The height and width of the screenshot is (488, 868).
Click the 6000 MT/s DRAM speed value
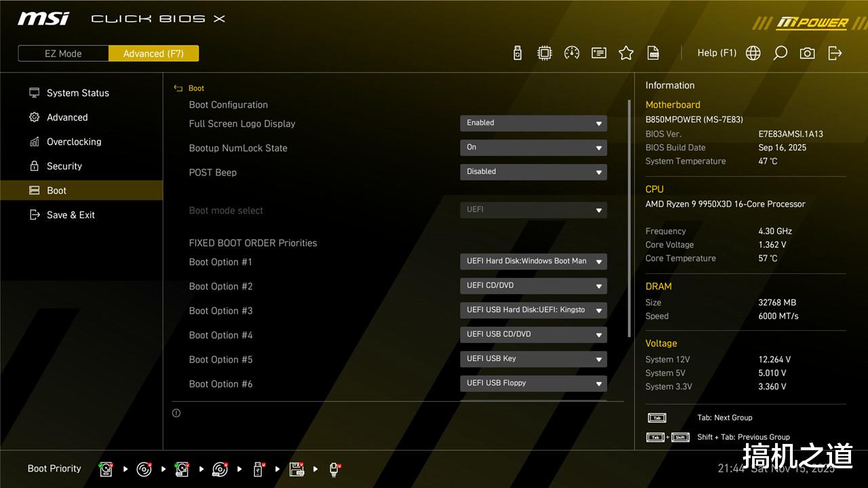(778, 317)
